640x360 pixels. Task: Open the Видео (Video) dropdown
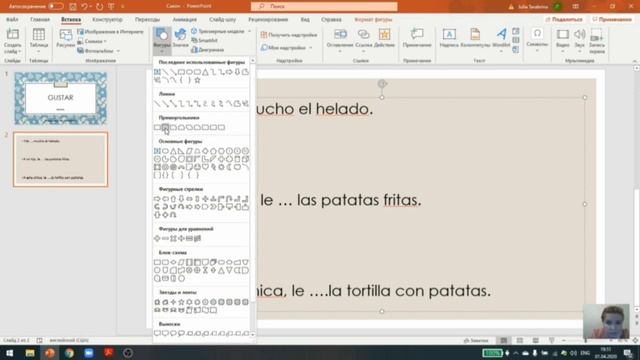(563, 40)
